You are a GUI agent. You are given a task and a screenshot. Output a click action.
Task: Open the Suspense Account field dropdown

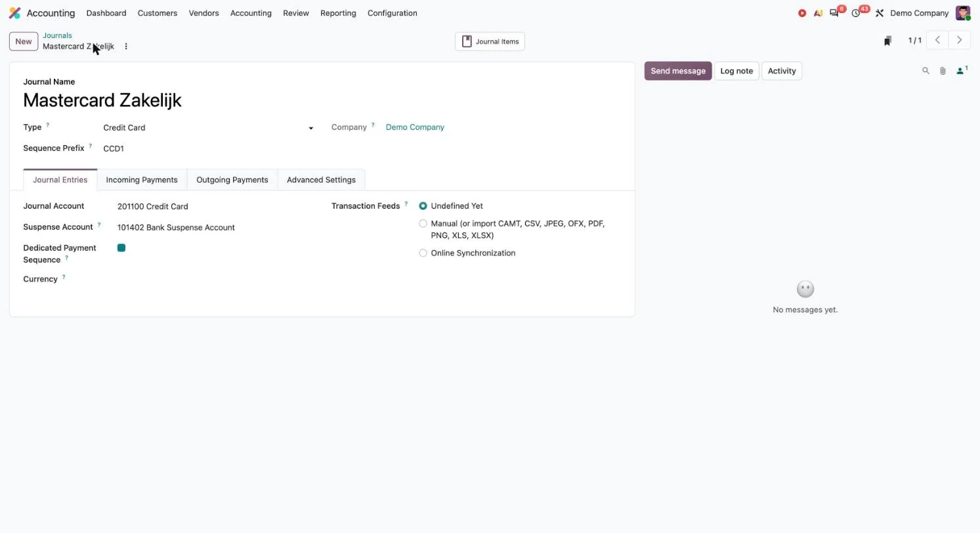tap(215, 228)
